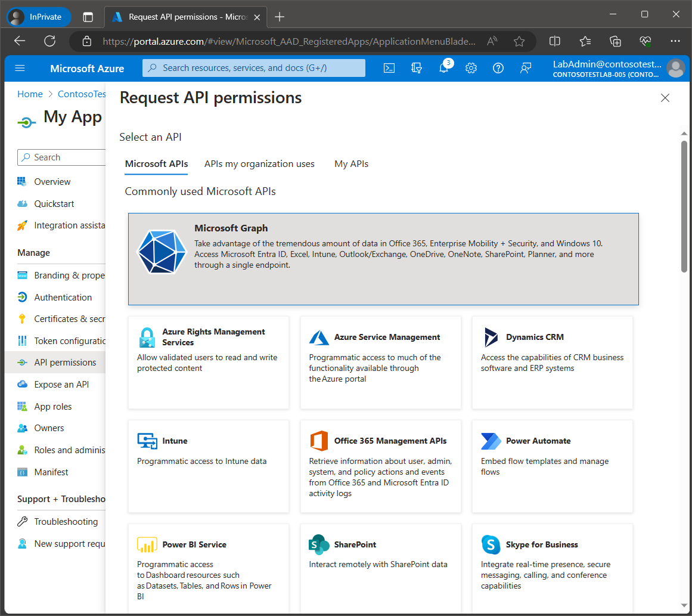The height and width of the screenshot is (616, 692).
Task: Click the browser refresh icon
Action: pos(50,42)
